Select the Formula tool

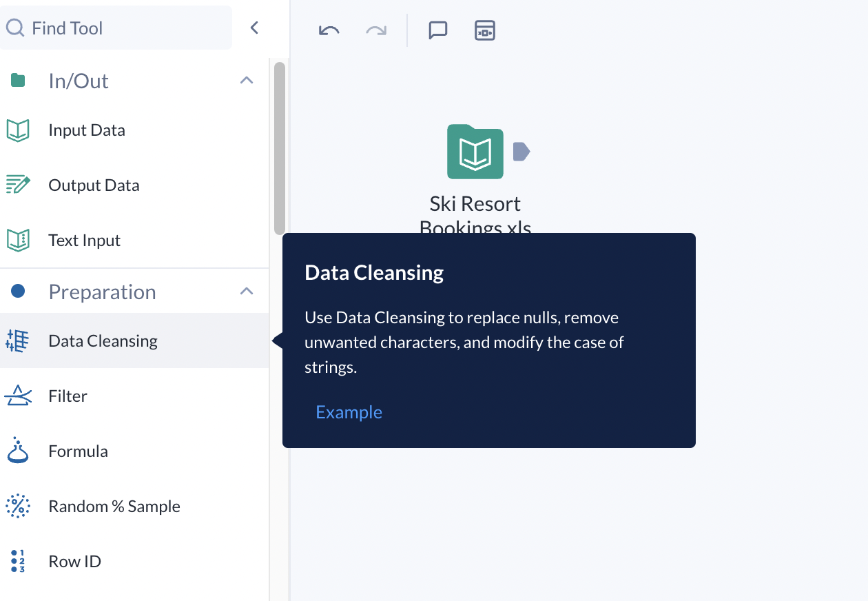point(78,451)
